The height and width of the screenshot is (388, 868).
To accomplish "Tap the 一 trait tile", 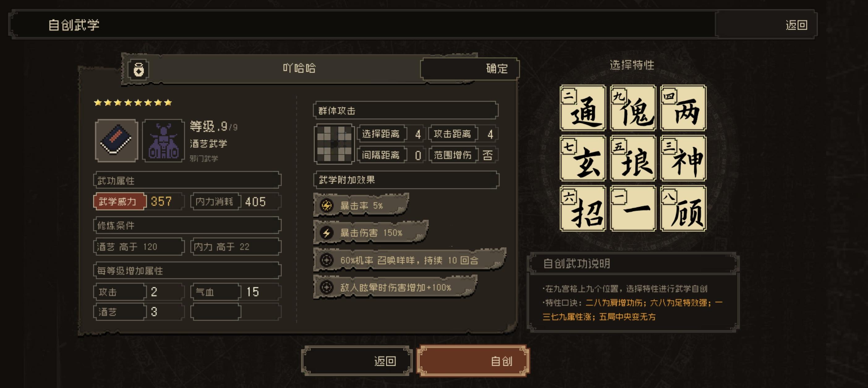I will coord(633,208).
